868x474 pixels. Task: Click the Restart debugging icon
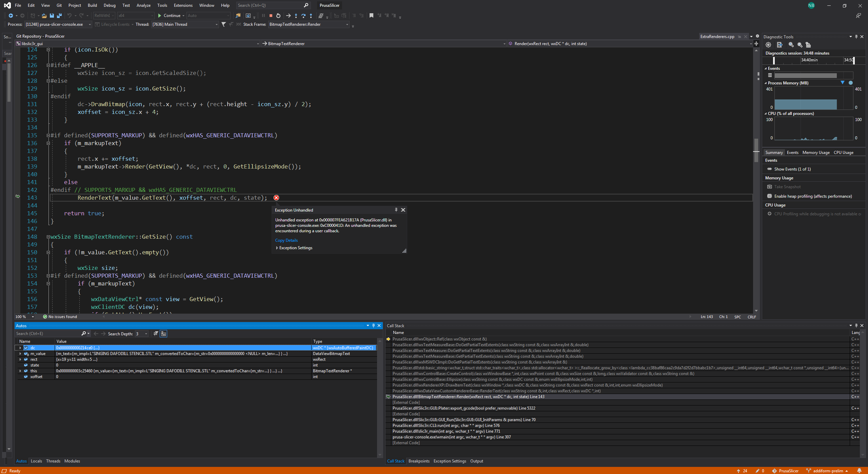point(278,16)
